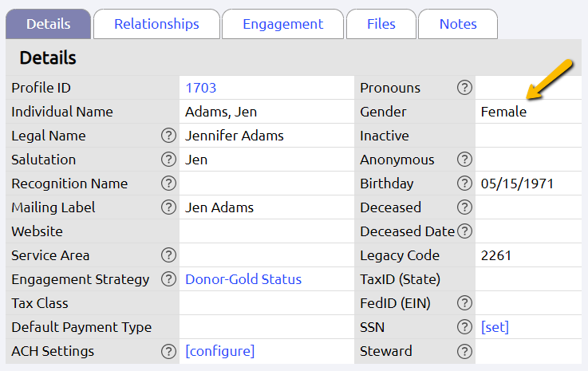Image resolution: width=588 pixels, height=371 pixels.
Task: Select the birthday value 05/15/1971
Action: pos(517,184)
